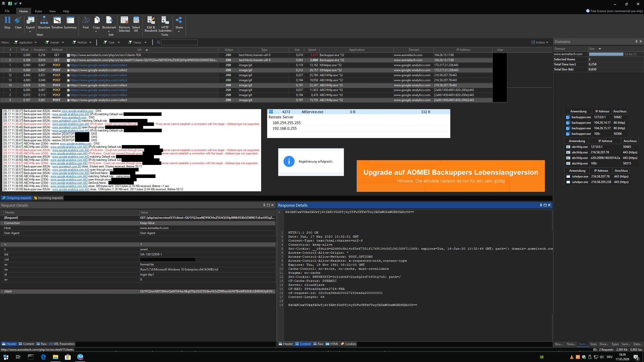Open the Structure view icon
The width and height of the screenshot is (644, 362).
tap(44, 23)
